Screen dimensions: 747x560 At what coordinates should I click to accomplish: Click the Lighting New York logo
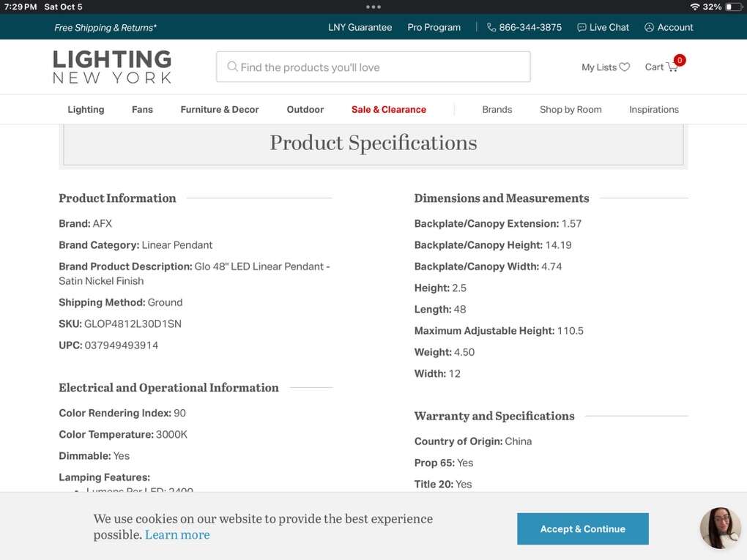(112, 67)
